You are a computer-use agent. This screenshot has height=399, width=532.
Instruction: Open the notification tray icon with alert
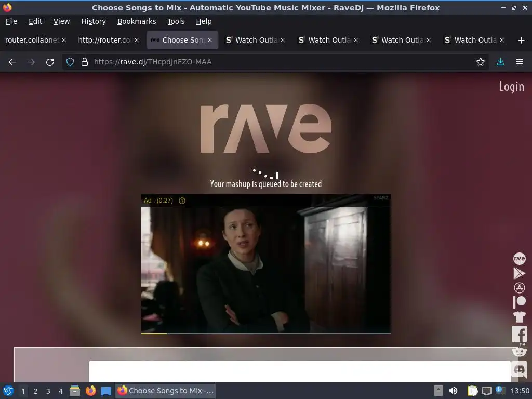click(500, 390)
